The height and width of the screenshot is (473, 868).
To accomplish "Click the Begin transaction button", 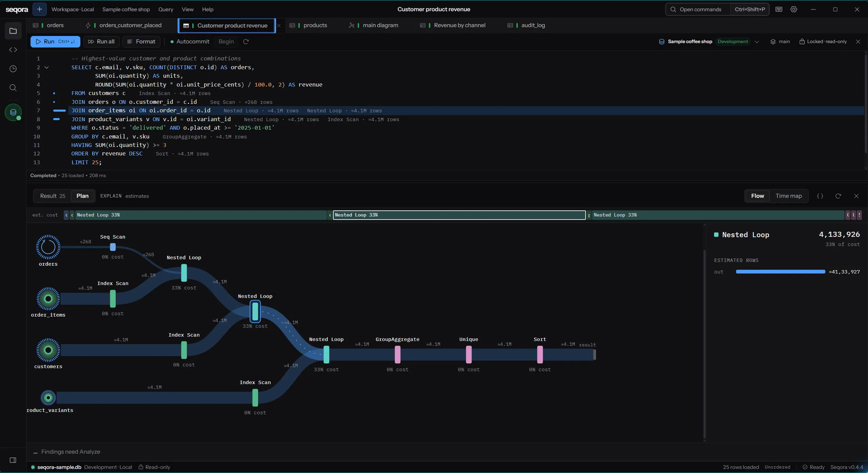I will (226, 41).
